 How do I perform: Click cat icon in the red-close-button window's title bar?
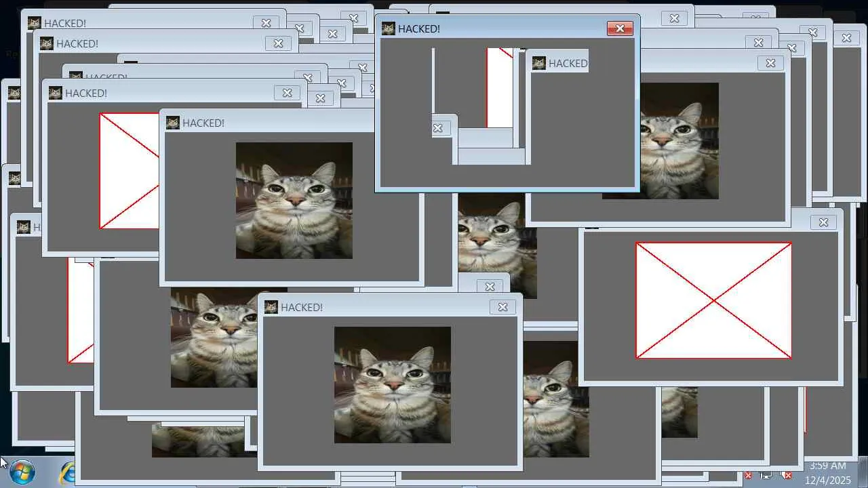click(x=388, y=28)
